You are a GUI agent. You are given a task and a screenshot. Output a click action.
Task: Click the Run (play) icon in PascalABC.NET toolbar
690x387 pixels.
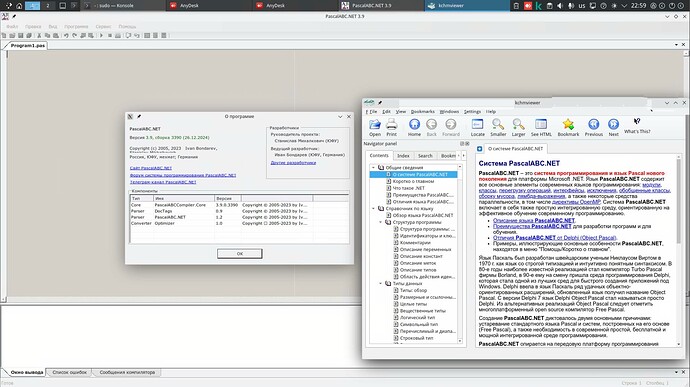tap(101, 35)
